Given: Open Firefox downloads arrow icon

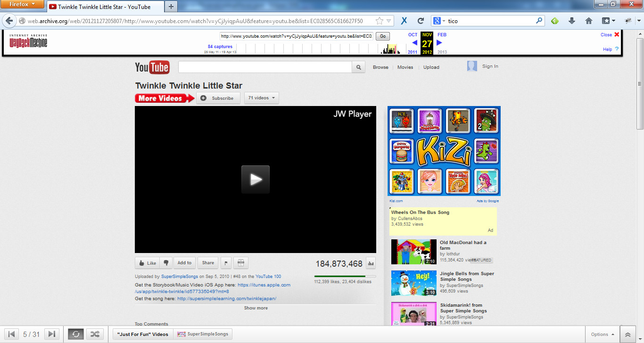Looking at the screenshot, I should click(x=572, y=21).
